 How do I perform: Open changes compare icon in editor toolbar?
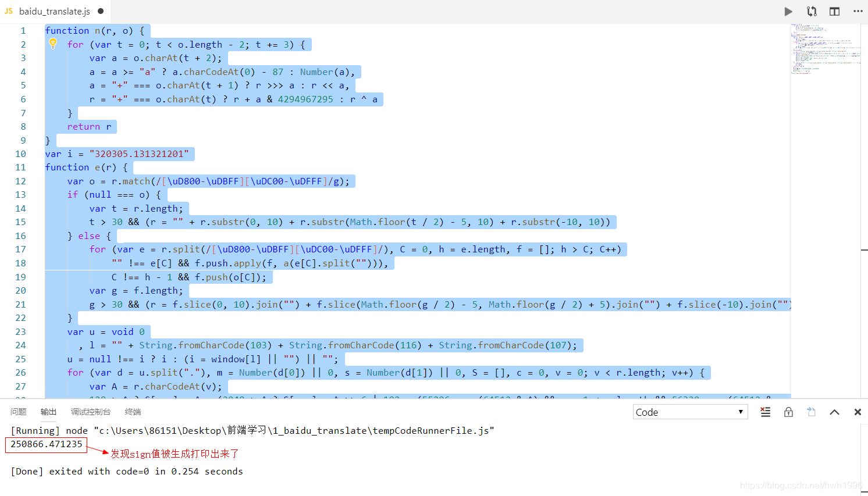[812, 11]
